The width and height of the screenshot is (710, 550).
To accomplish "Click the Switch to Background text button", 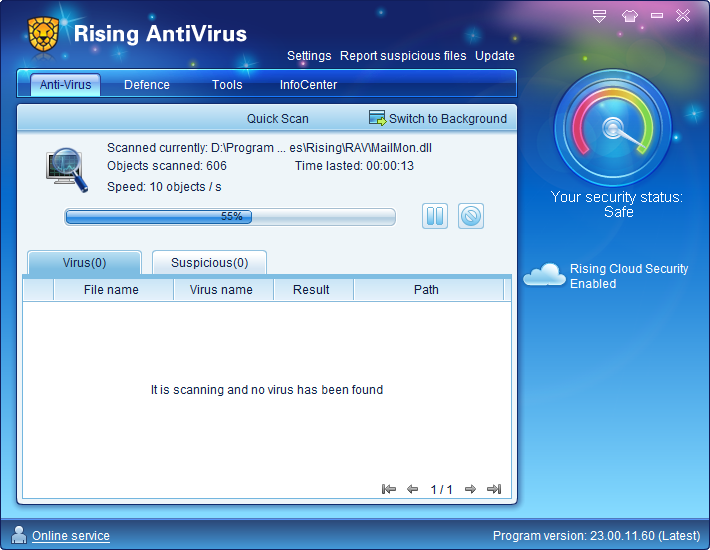I will click(x=448, y=119).
